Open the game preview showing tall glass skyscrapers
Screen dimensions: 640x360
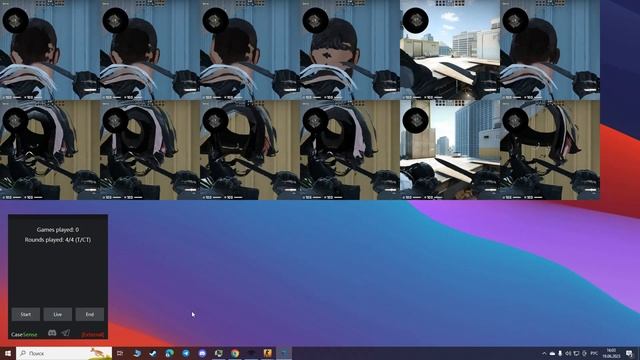[450, 150]
